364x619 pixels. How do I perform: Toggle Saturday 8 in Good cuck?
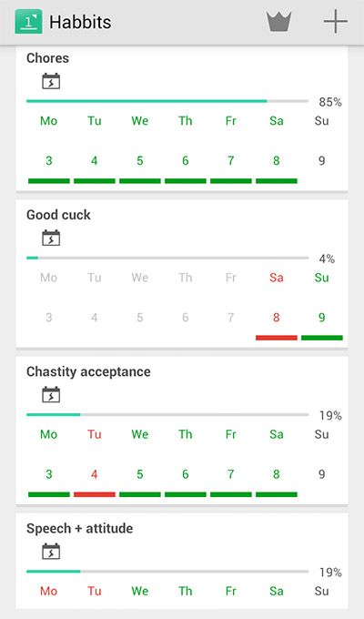coord(277,318)
